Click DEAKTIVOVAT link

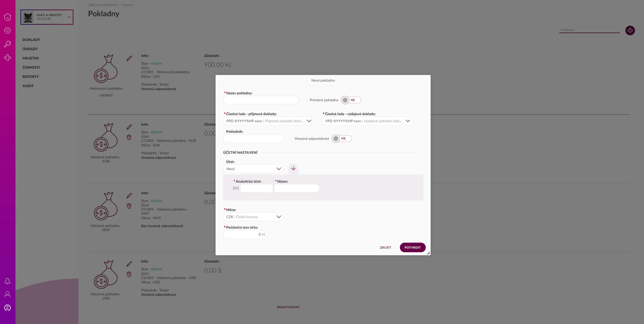(x=288, y=307)
